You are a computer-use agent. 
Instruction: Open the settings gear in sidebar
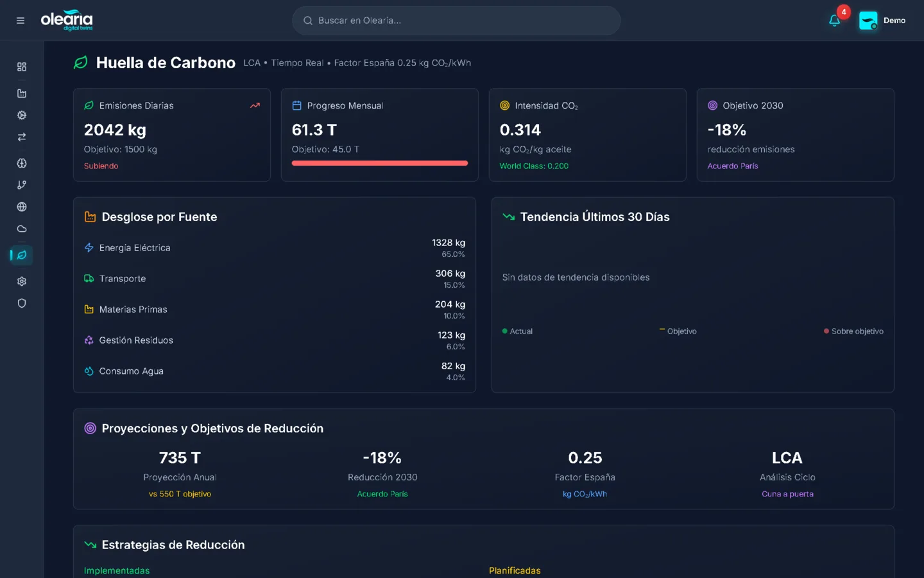coord(22,281)
